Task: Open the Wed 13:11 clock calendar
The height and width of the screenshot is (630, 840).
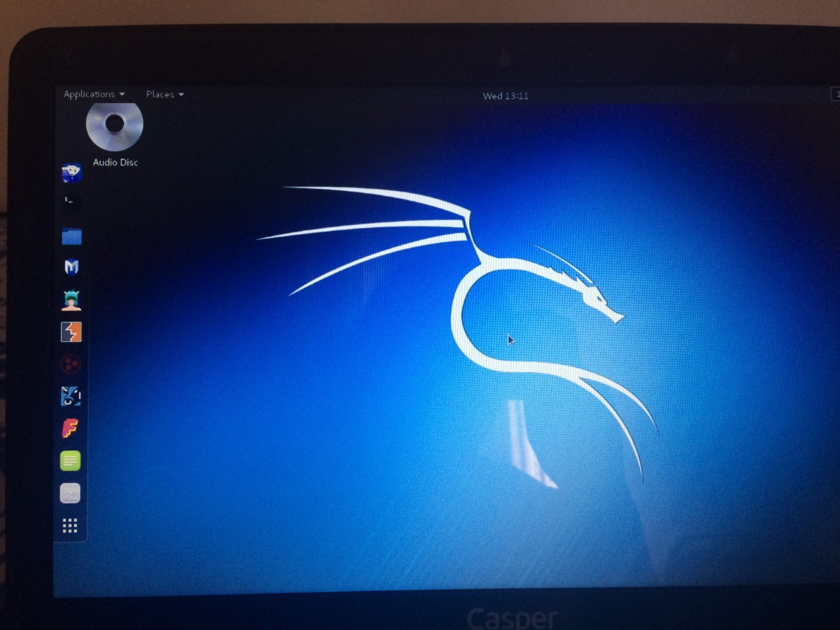Action: (x=505, y=96)
